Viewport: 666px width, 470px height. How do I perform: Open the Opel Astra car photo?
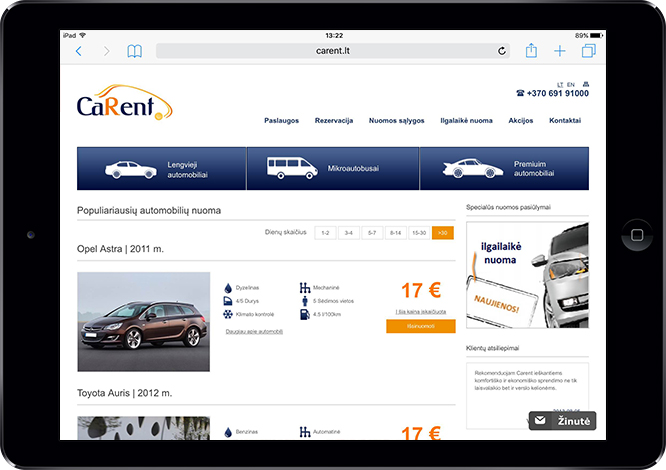coord(144,321)
